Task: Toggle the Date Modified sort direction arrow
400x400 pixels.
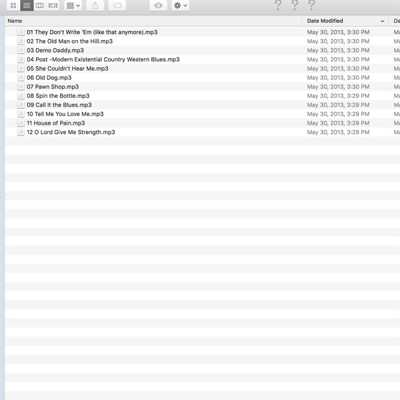Action: (x=382, y=21)
